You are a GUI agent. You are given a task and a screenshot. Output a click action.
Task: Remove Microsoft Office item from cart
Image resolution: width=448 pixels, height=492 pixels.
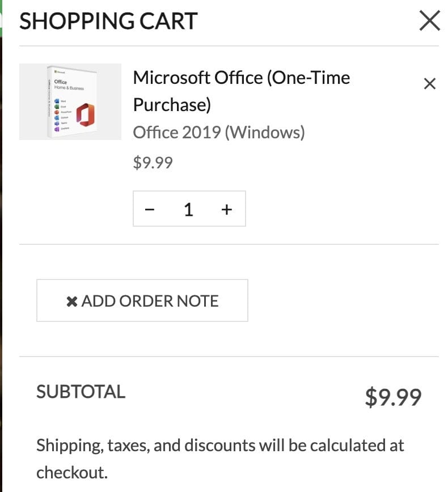tap(430, 84)
